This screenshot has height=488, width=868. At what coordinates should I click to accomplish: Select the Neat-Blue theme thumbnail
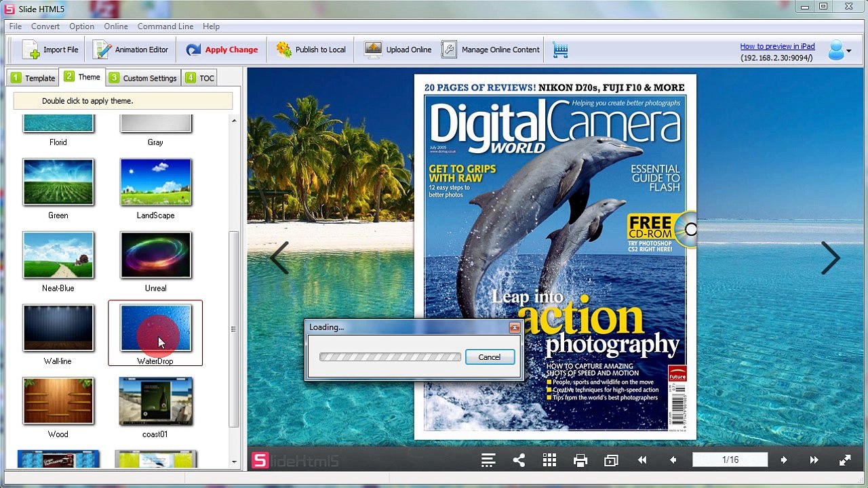[x=58, y=255]
